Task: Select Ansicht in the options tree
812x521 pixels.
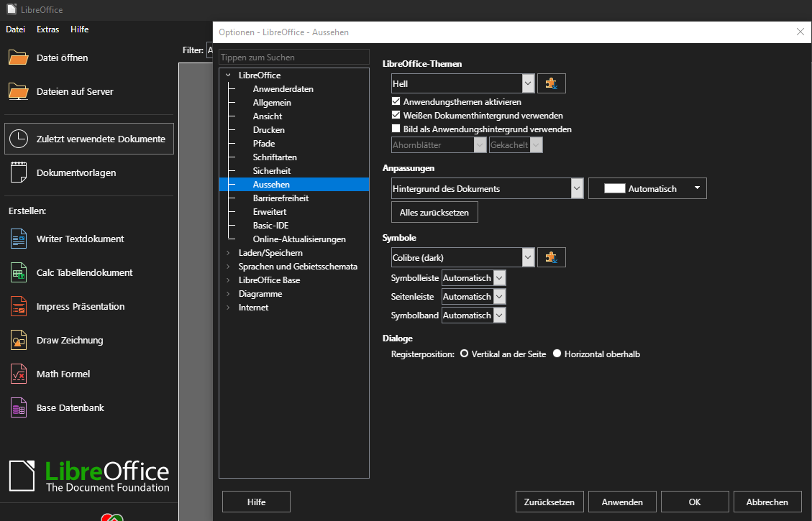Action: (x=268, y=116)
